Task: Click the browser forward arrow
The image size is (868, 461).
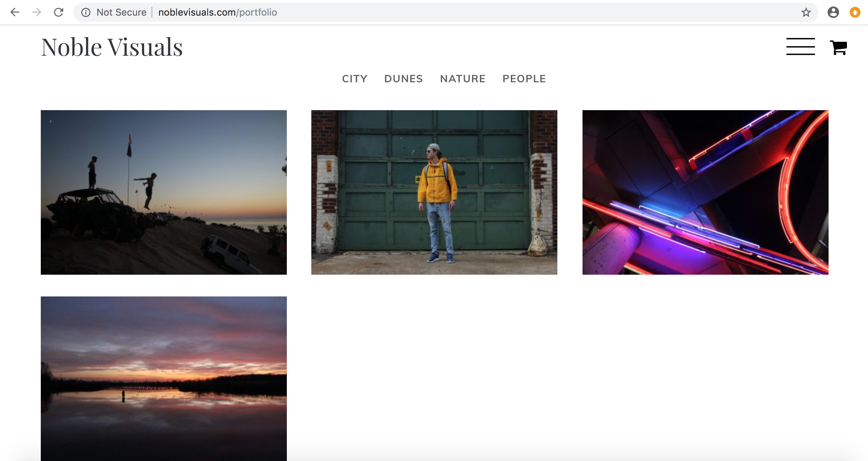Action: [x=37, y=12]
